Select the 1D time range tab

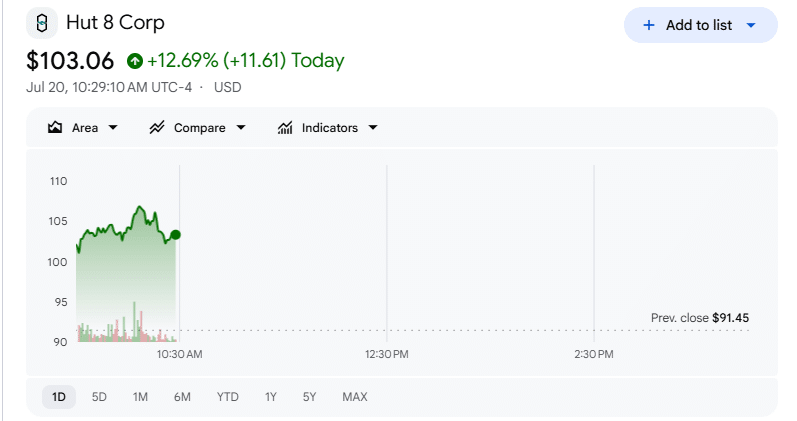coord(59,397)
